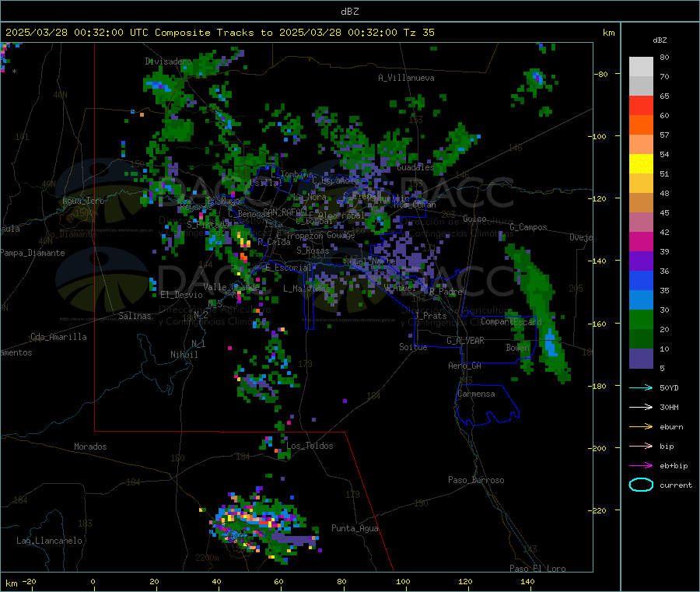Click the Guadales place label

coord(415,167)
